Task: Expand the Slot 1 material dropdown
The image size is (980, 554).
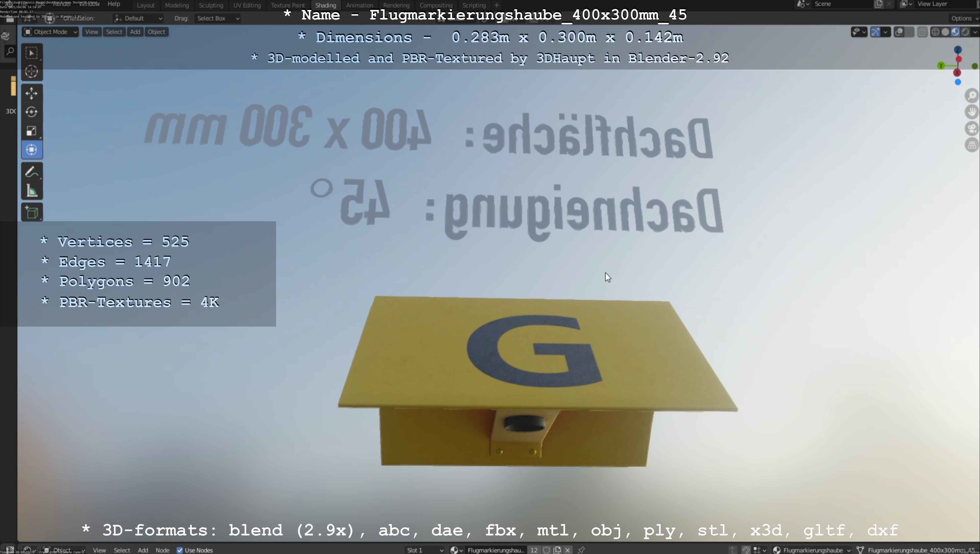Action: [x=425, y=550]
